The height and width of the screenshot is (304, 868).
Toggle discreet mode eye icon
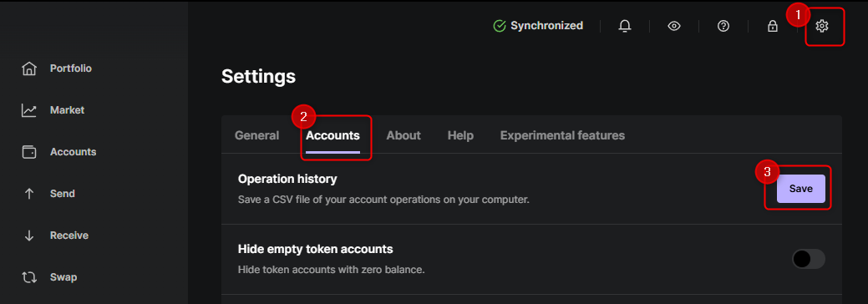point(673,26)
